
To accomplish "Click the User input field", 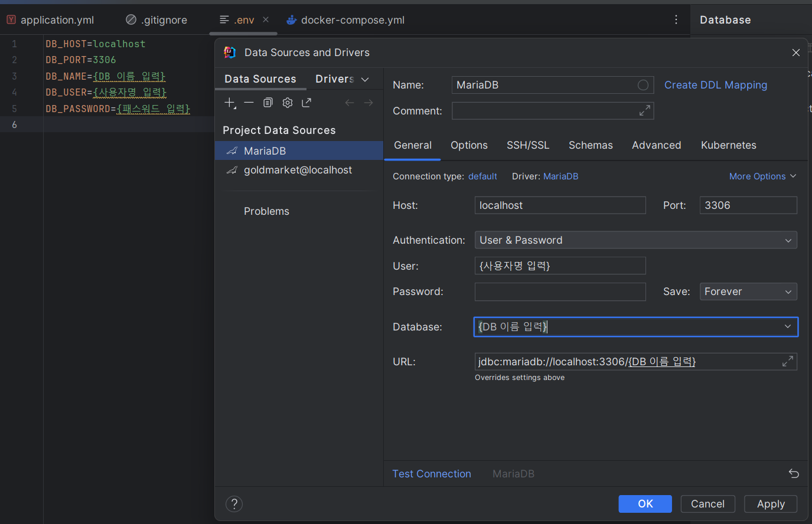I will (560, 266).
